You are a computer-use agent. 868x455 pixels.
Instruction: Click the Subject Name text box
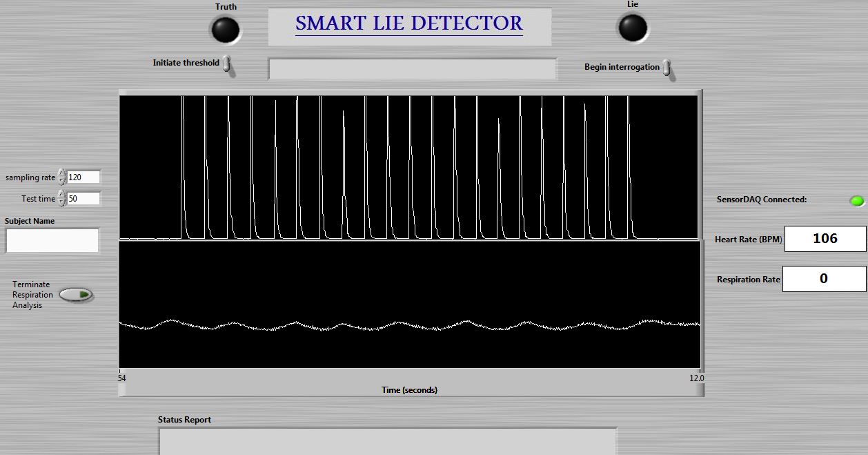click(x=52, y=240)
